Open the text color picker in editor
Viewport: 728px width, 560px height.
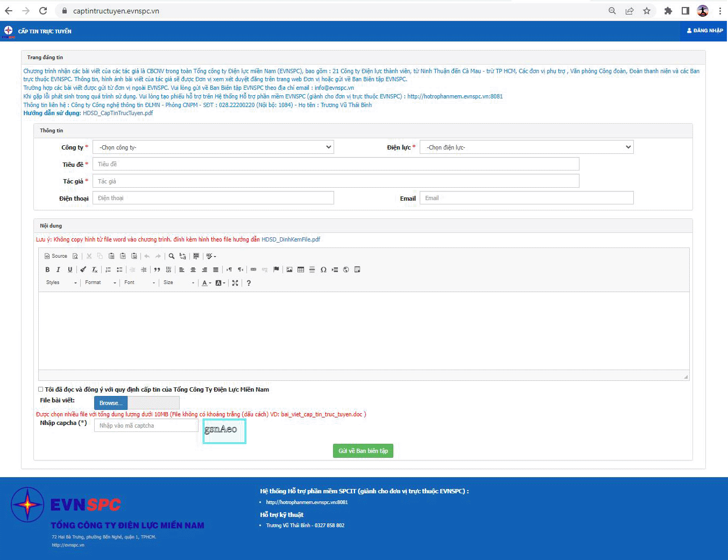(206, 283)
